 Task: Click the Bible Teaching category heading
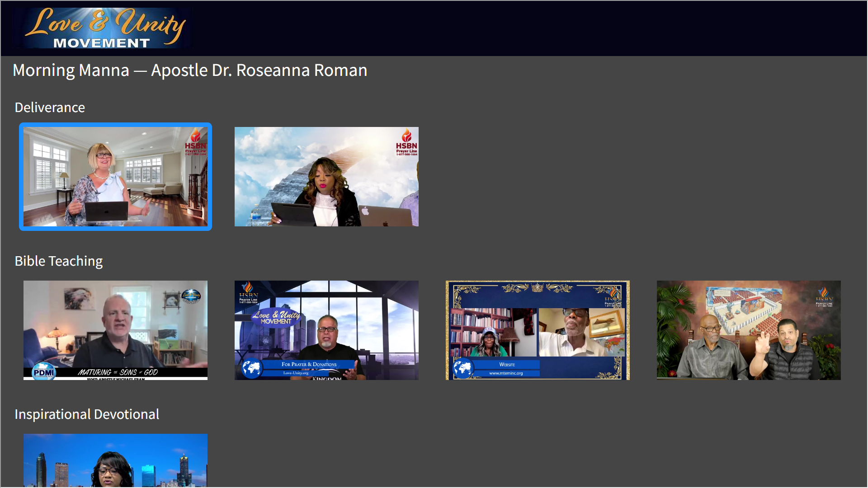pos(59,261)
